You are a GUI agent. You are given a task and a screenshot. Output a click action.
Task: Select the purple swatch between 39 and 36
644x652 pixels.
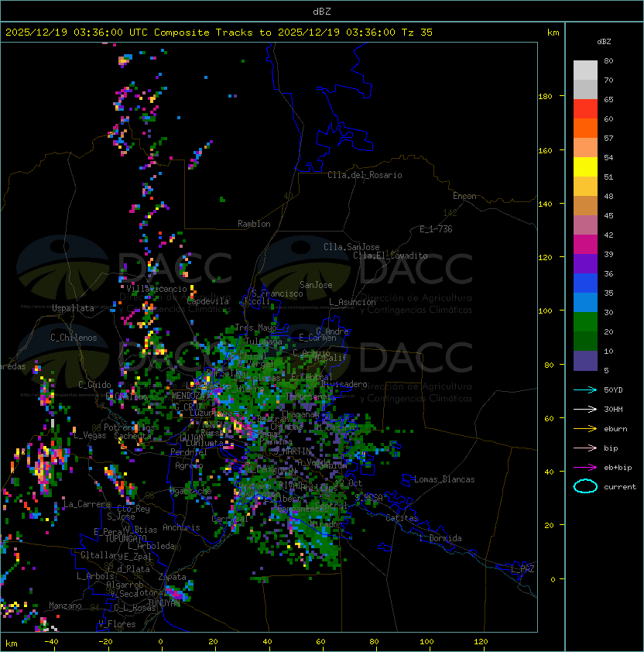[585, 263]
